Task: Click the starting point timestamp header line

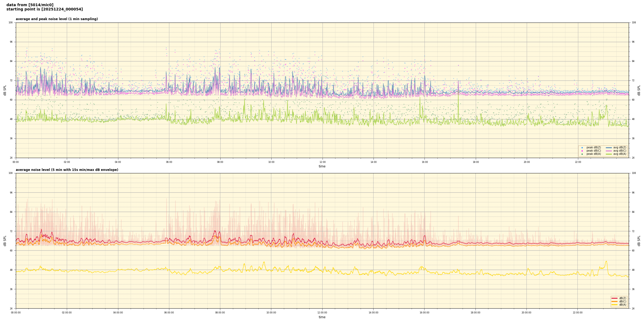Action: point(45,9)
